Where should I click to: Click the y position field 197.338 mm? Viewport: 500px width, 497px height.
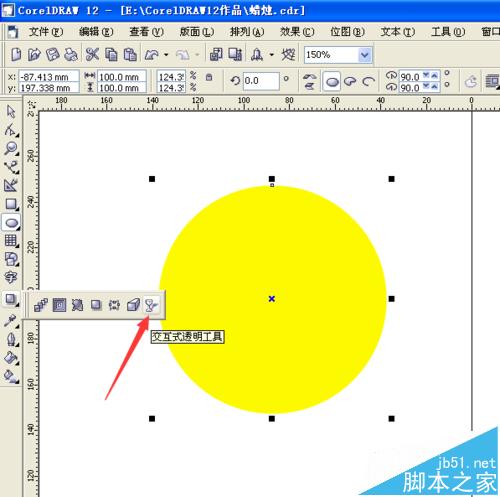[49, 88]
